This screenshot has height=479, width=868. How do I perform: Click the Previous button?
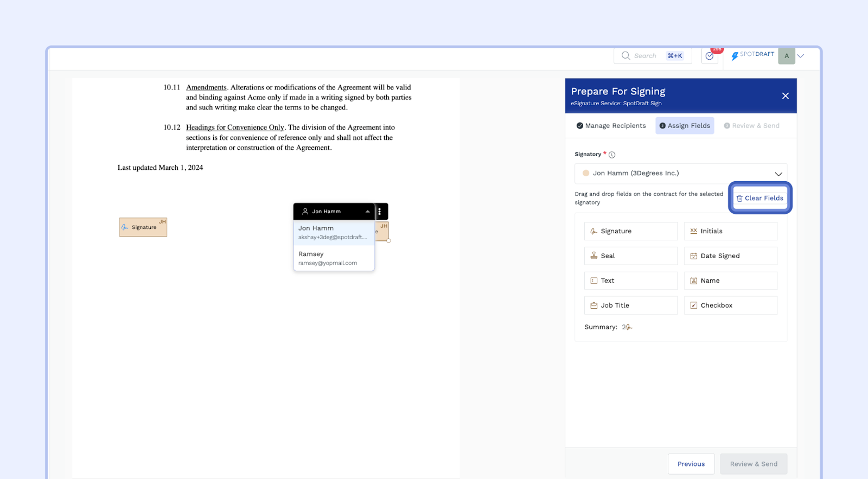click(691, 464)
